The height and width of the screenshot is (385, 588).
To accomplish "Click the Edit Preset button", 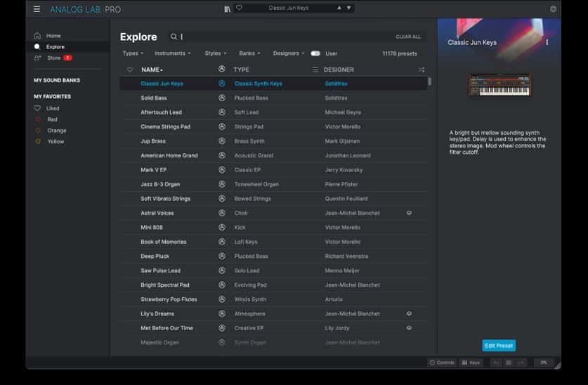I will click(499, 345).
